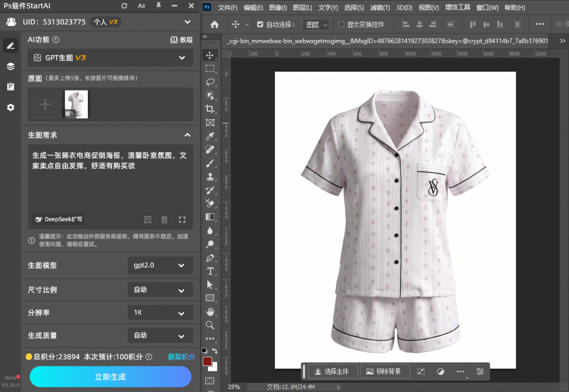Click the plus box to upload an image
Screen dimensions: 569x392
point(45,104)
